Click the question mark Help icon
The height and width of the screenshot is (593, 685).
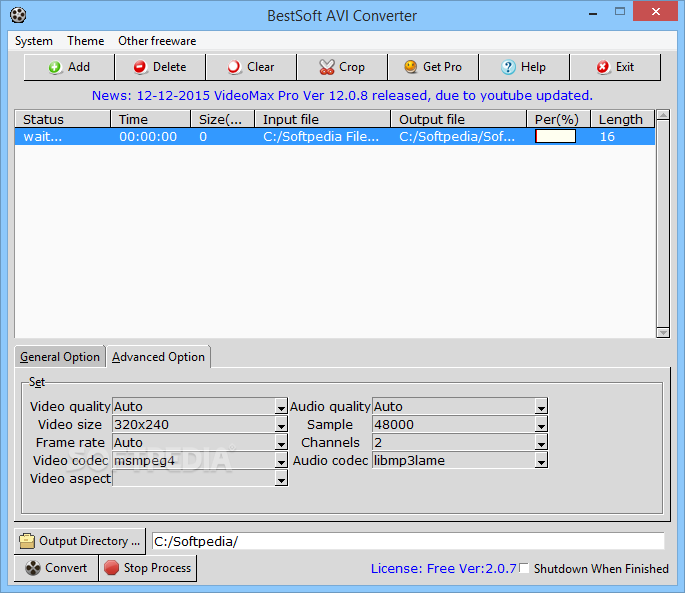click(x=508, y=67)
